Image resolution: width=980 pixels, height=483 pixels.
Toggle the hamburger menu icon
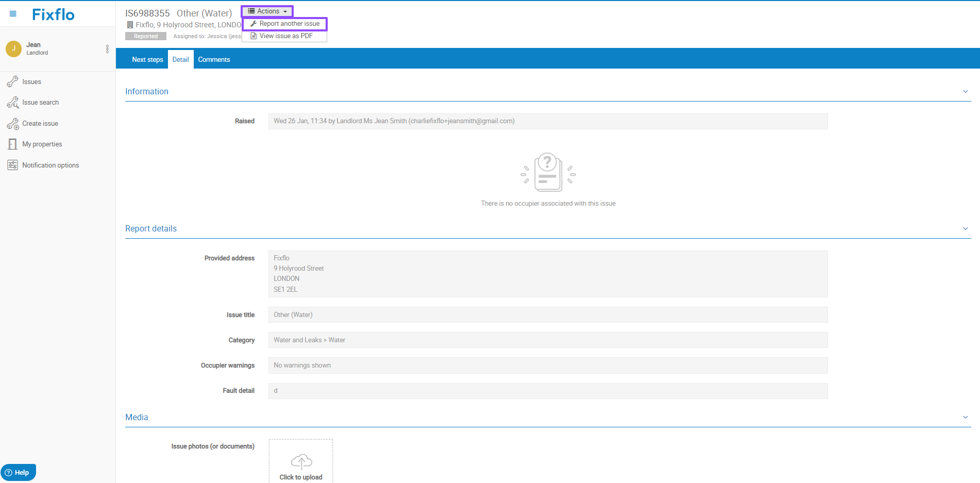pyautogui.click(x=13, y=14)
